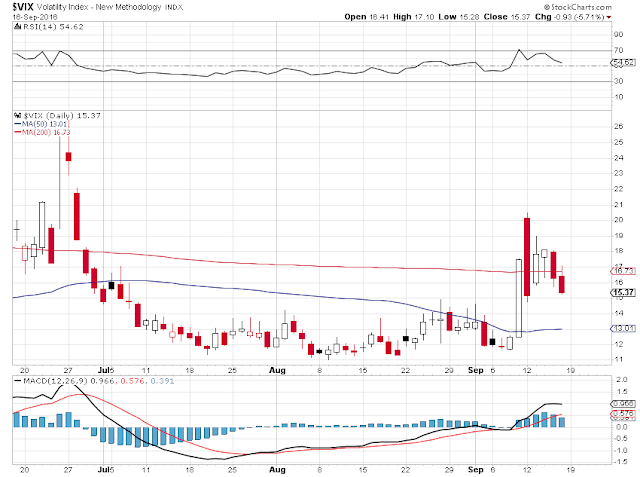The height and width of the screenshot is (477, 640).
Task: Select 'Volatility Index - New Methodology' subtitle
Action: [101, 7]
